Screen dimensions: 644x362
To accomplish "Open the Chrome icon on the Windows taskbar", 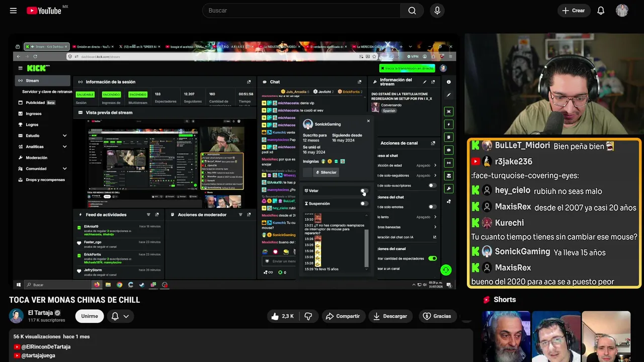I will tap(119, 285).
